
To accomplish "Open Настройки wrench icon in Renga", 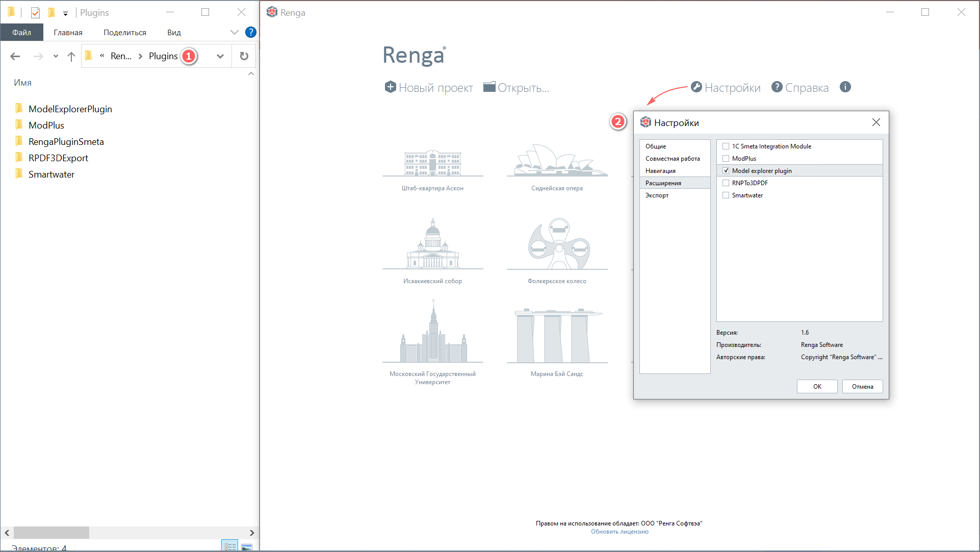I will [697, 87].
